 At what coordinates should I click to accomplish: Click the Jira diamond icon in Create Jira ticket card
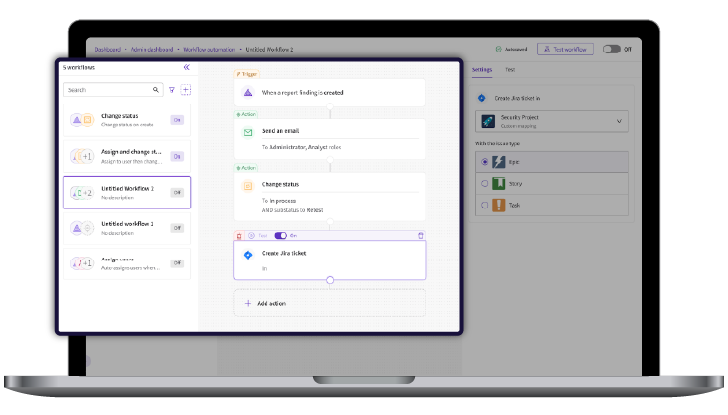[x=248, y=255]
